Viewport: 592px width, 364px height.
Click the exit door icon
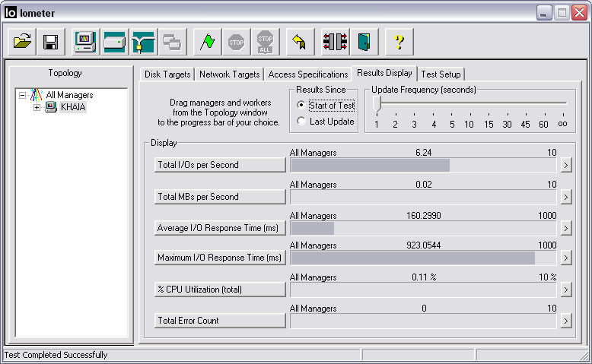pos(364,42)
